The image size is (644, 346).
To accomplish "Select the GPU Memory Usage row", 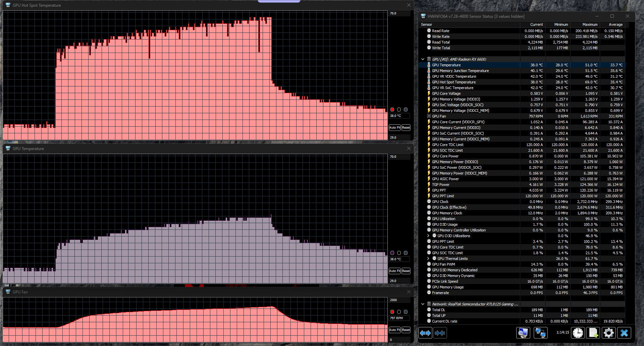I will click(522, 287).
